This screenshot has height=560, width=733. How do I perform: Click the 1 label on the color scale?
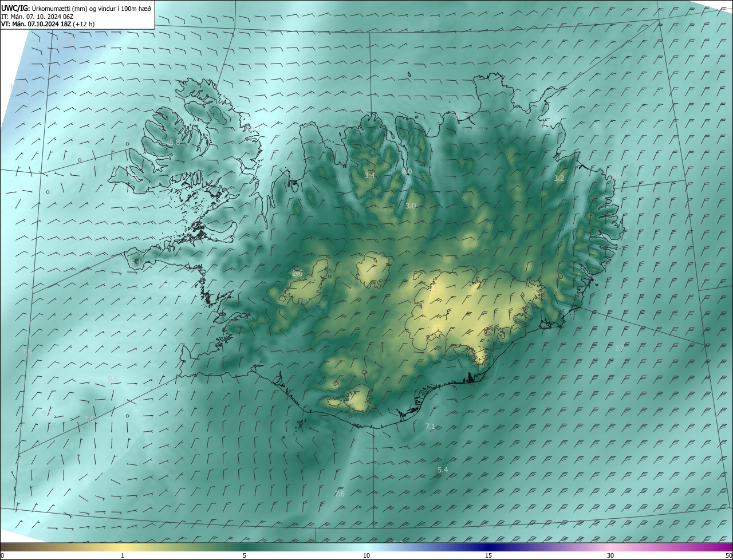coord(123,555)
